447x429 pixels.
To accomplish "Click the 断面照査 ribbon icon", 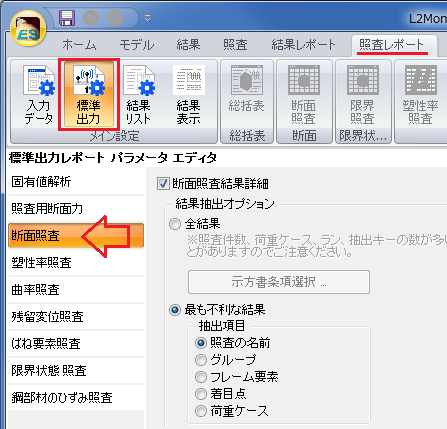I will pyautogui.click(x=304, y=95).
